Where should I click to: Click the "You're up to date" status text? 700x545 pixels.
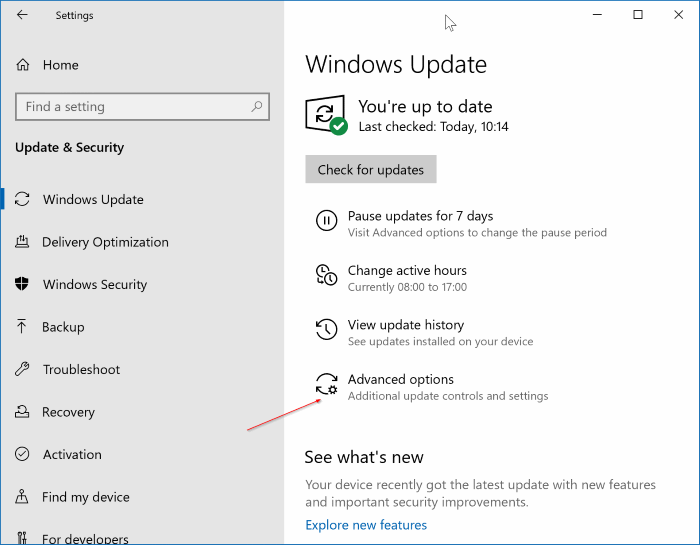tap(425, 107)
